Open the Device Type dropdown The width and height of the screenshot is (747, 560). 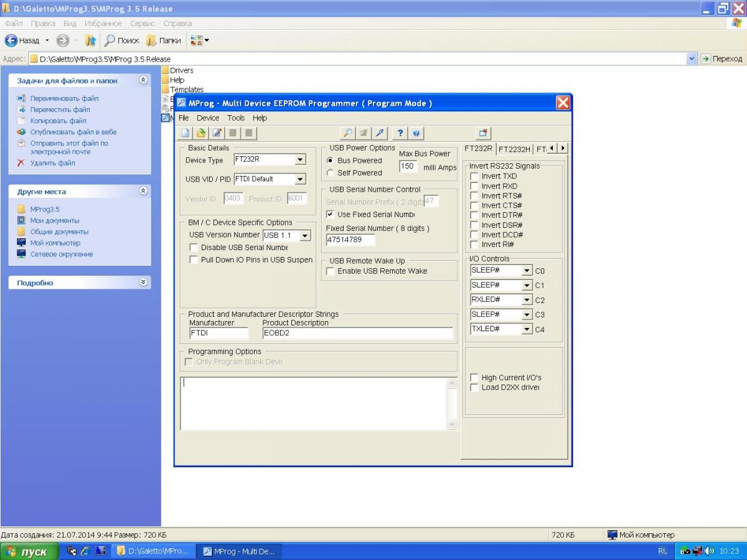(300, 160)
